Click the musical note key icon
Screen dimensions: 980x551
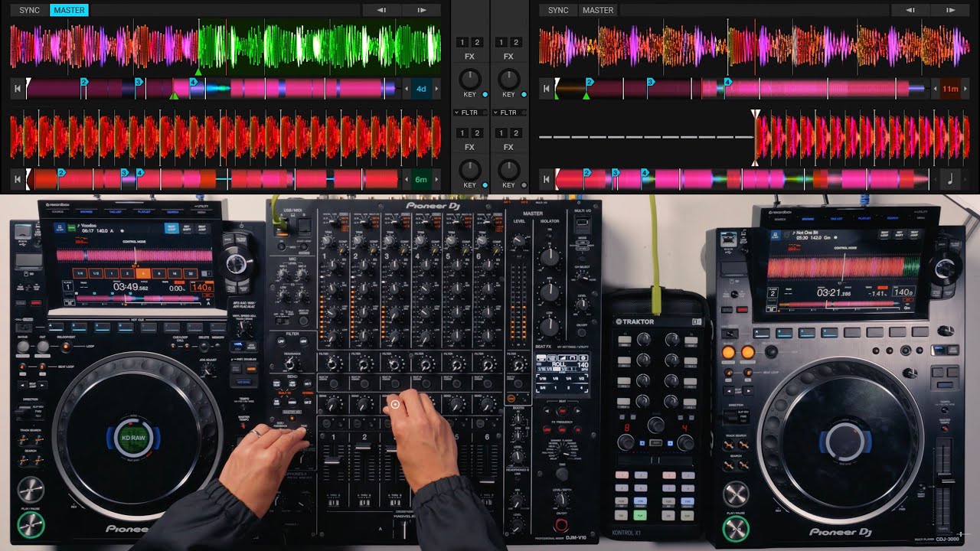click(x=950, y=180)
